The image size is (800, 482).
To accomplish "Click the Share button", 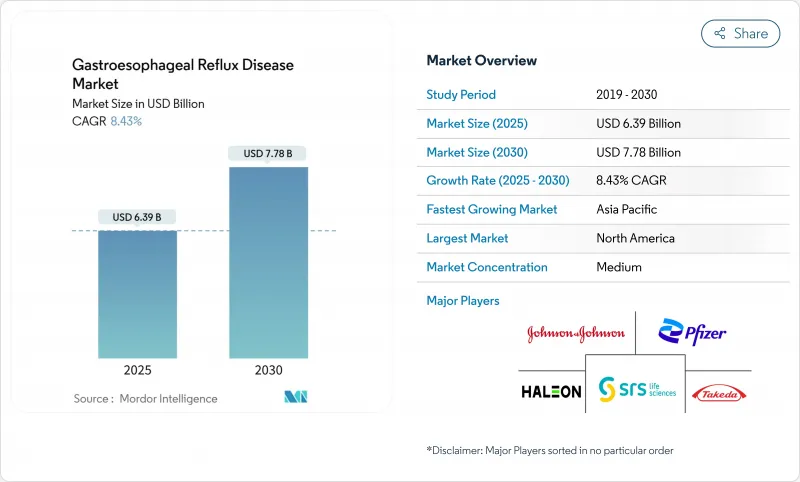I will [740, 33].
